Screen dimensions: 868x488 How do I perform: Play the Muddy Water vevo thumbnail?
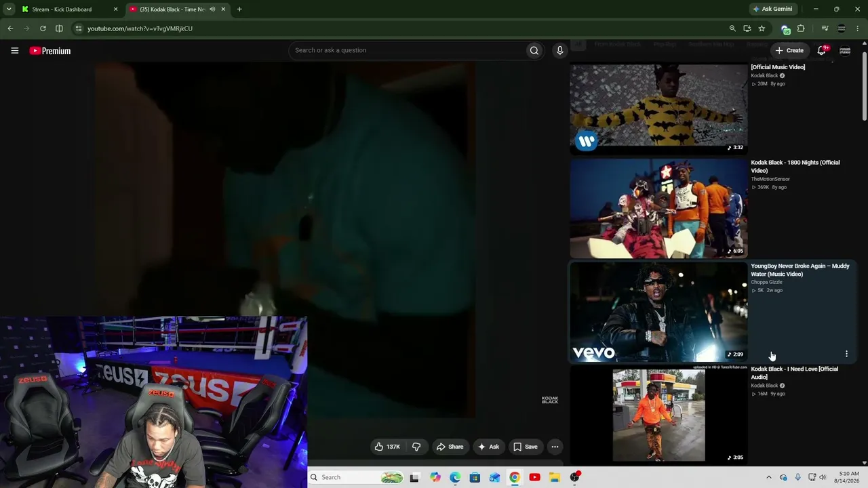tap(658, 312)
